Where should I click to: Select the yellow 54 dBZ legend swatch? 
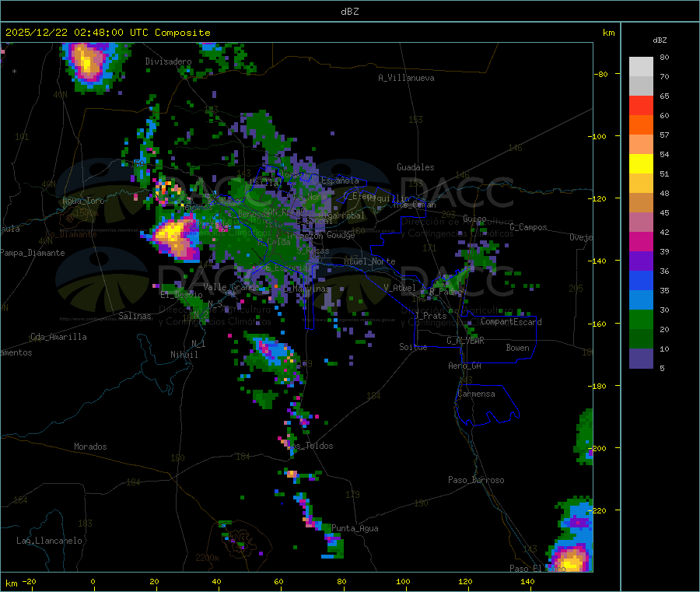tap(641, 164)
